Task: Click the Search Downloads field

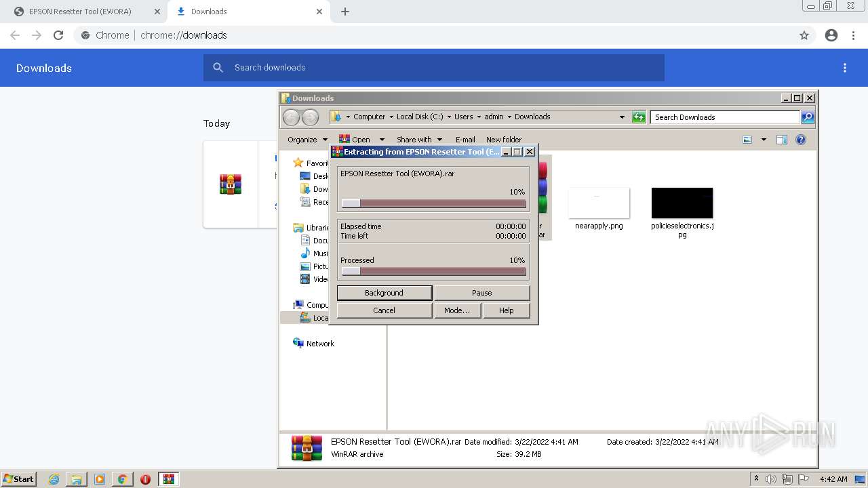Action: point(725,117)
